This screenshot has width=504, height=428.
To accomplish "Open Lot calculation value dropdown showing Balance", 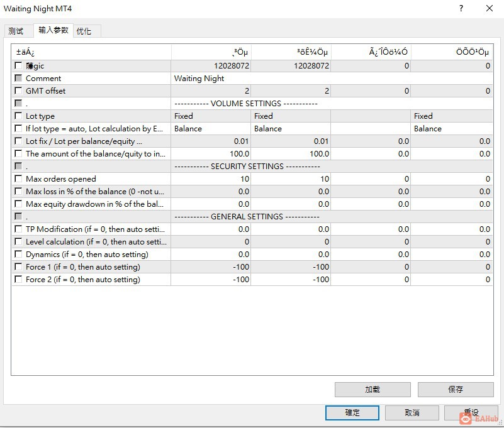I will click(x=211, y=128).
